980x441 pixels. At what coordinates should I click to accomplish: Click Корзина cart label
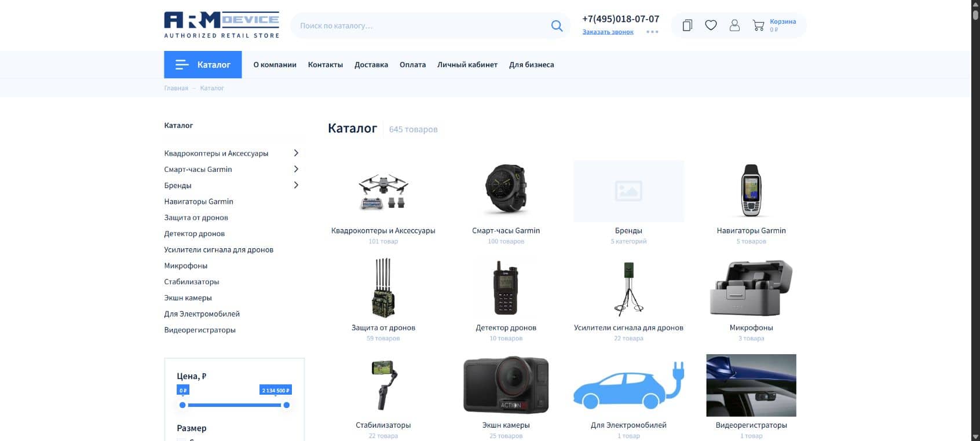782,21
